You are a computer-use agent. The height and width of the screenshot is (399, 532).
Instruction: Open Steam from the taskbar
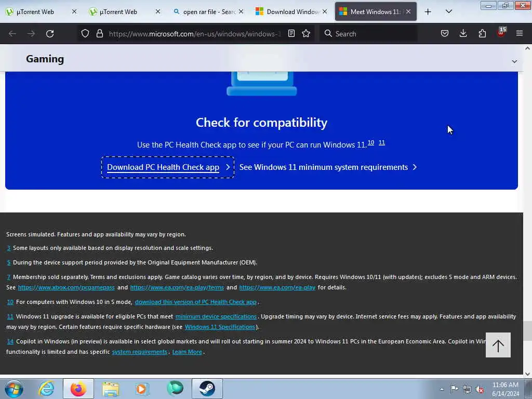tap(207, 389)
